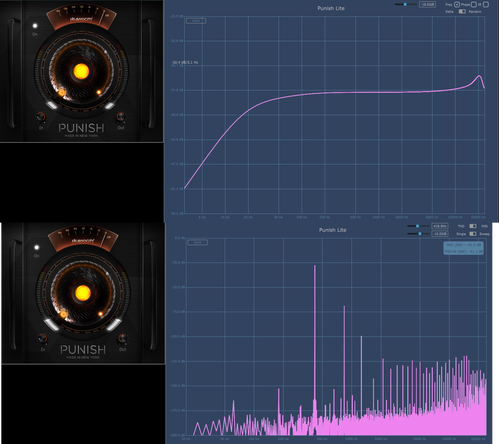The height and width of the screenshot is (444, 499).
Task: Toggle the On power light in bottom Punish plugin
Action: tap(37, 247)
